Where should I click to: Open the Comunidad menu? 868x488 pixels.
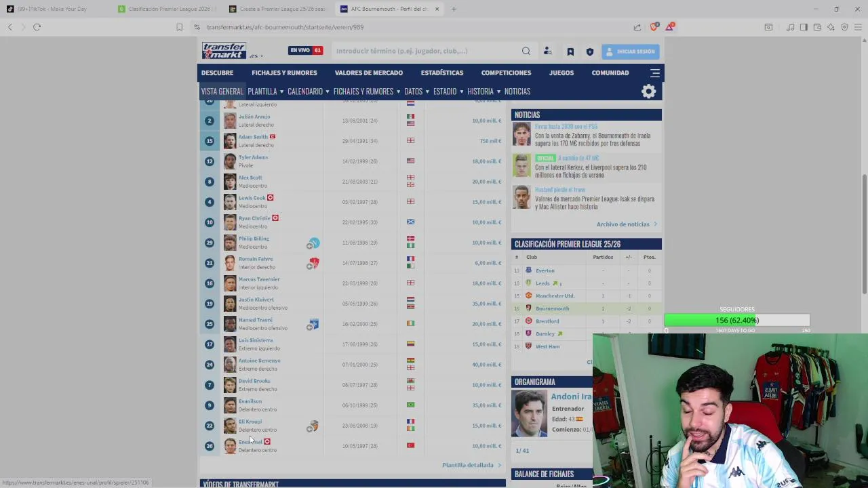pos(610,73)
